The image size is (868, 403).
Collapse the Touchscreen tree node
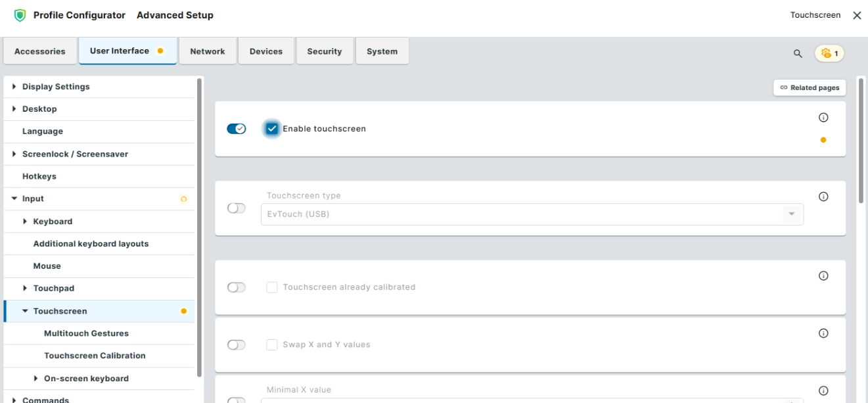pos(26,311)
